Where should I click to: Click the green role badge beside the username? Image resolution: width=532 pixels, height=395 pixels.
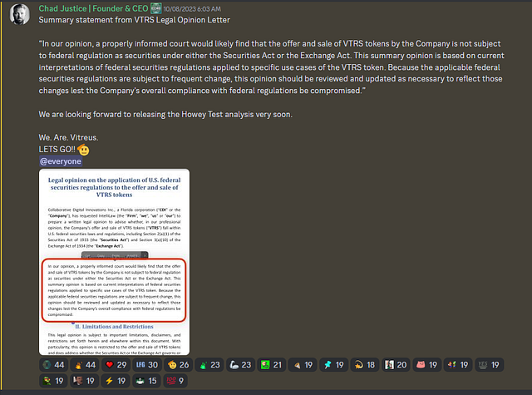click(155, 8)
